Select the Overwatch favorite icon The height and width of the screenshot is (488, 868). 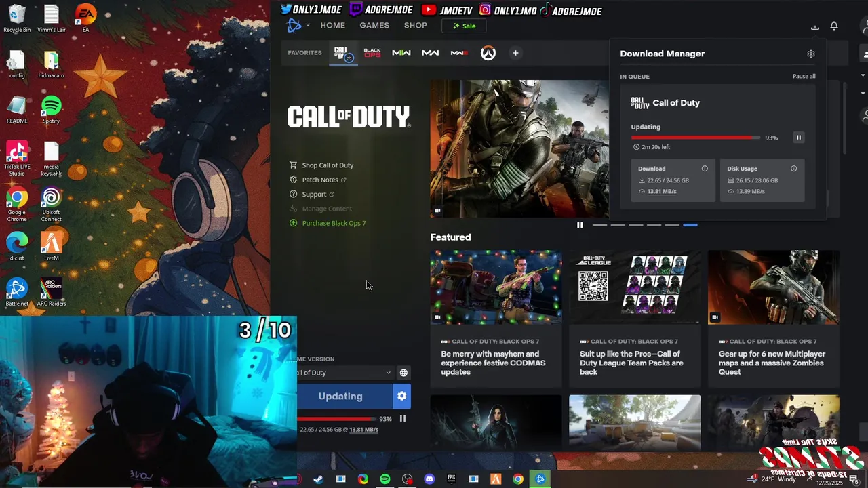(488, 53)
